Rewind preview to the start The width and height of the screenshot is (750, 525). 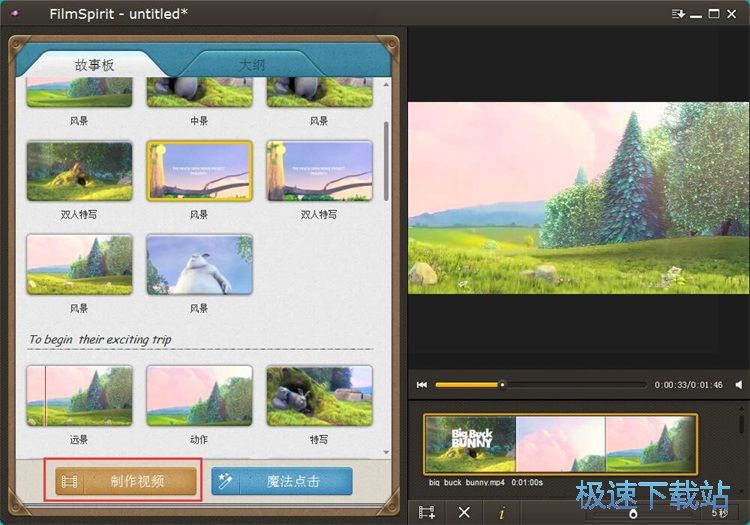pos(422,384)
